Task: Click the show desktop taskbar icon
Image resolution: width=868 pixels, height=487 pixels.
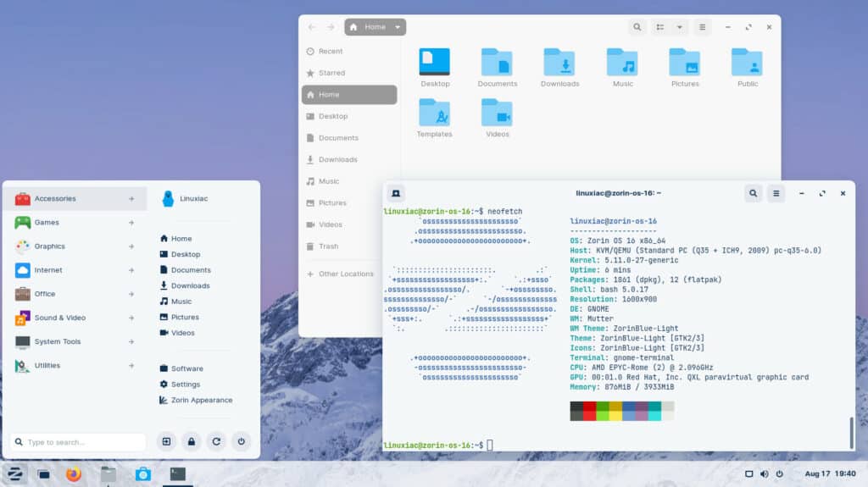Action: [44, 474]
